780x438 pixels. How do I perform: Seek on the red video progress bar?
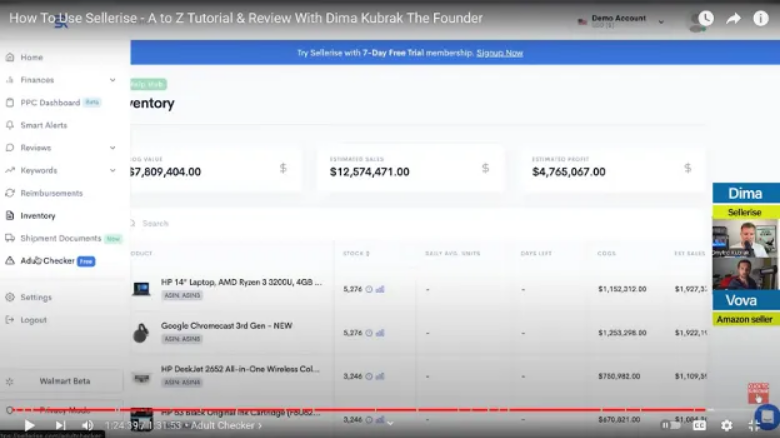(x=358, y=410)
